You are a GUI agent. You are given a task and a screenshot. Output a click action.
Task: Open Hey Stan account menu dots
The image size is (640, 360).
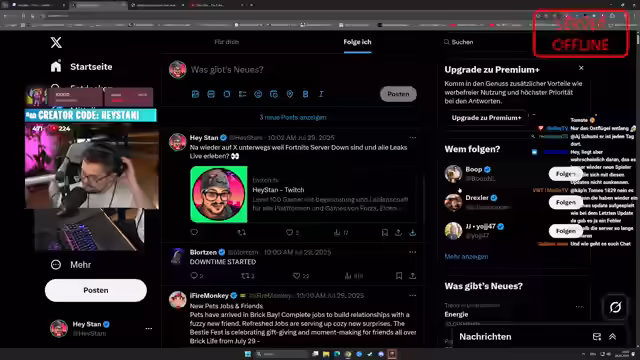[149, 328]
